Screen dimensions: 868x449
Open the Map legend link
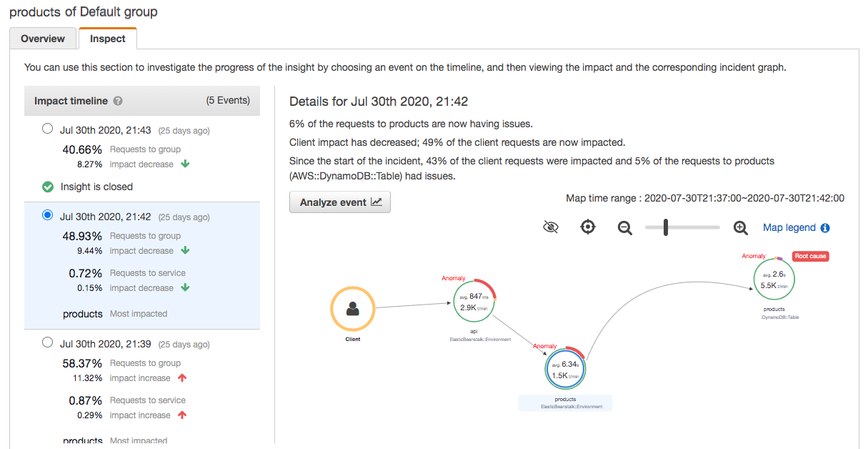coord(789,227)
